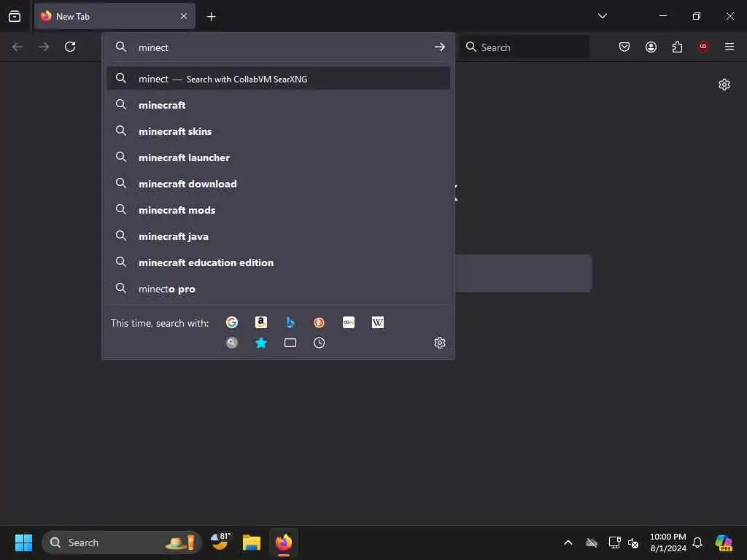Open network display tray icon
The height and width of the screenshot is (560, 747).
(x=614, y=542)
